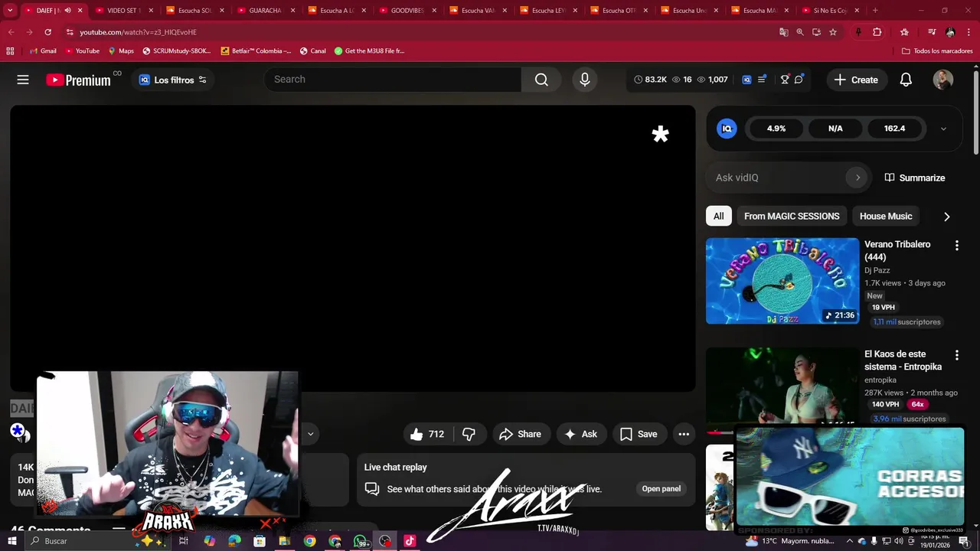
Task: Click vidIQ Summarize button
Action: 915,178
